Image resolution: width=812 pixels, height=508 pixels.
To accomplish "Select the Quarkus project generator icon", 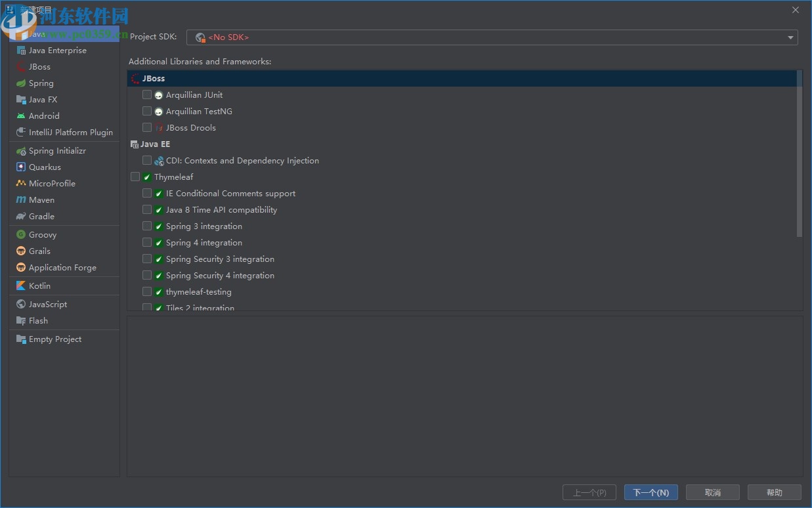I will click(20, 167).
